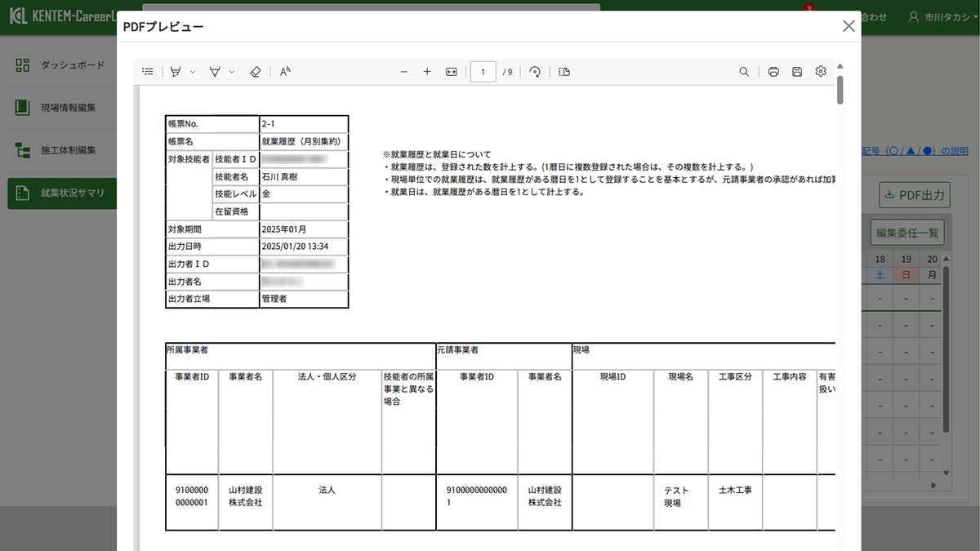This screenshot has width=980, height=551.
Task: Switch the PDF page view layout
Action: (x=563, y=72)
